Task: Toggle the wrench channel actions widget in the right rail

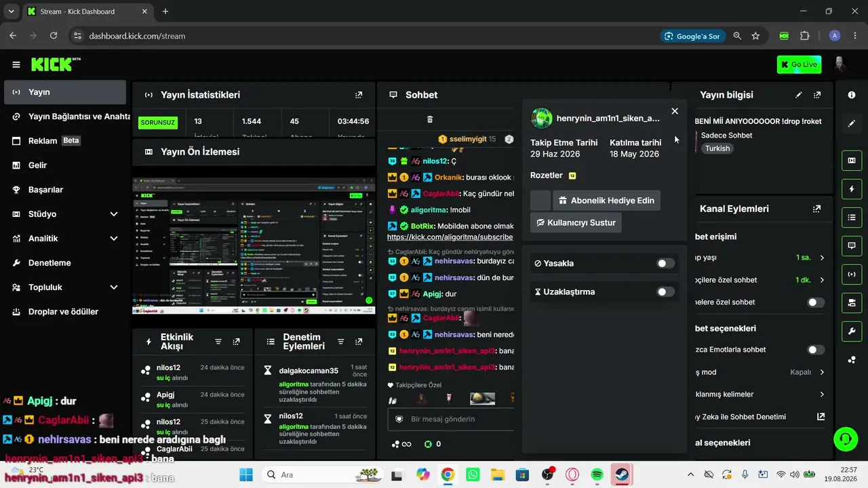Action: pos(852,331)
